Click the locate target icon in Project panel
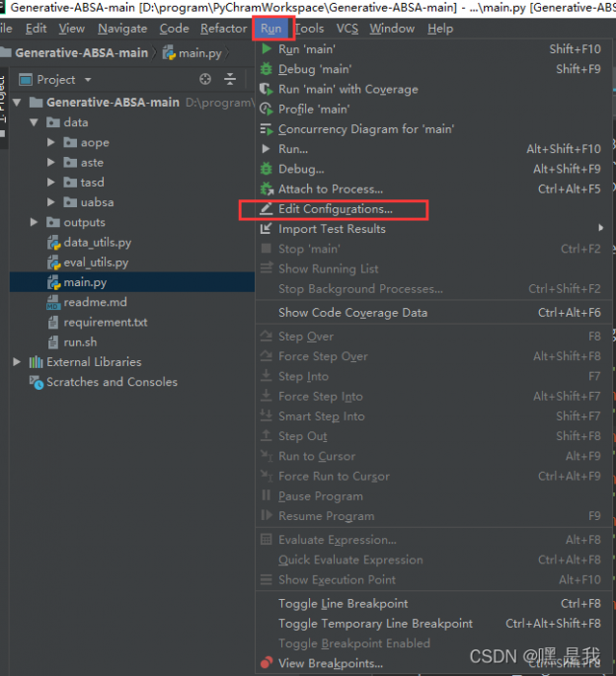Screen dimensions: 616x676 205,79
